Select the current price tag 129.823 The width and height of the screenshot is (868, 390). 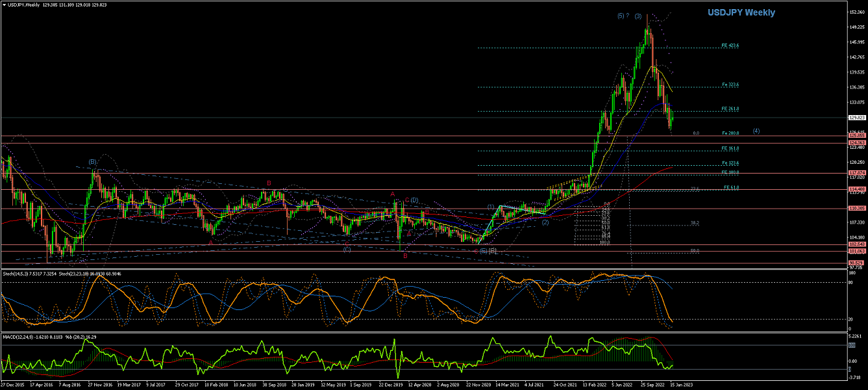coord(857,118)
